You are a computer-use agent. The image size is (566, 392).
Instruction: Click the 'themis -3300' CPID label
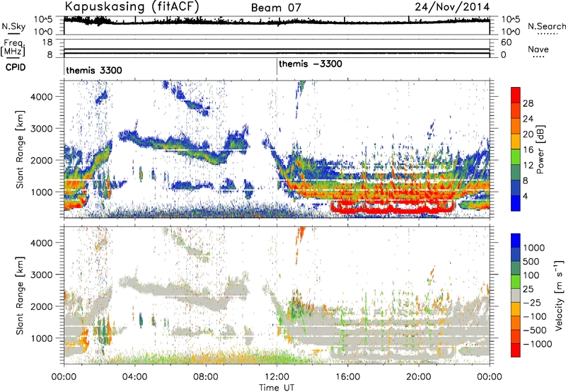(311, 64)
